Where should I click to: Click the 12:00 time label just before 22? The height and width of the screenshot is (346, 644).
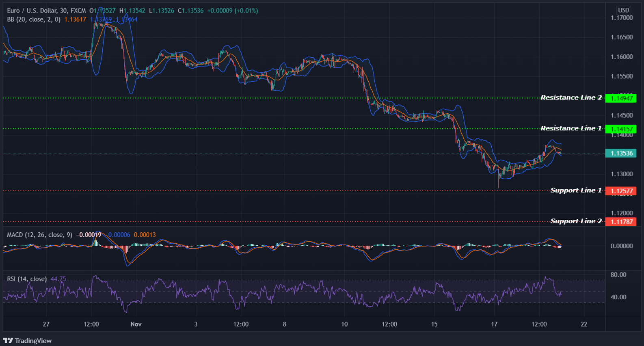[x=539, y=324]
